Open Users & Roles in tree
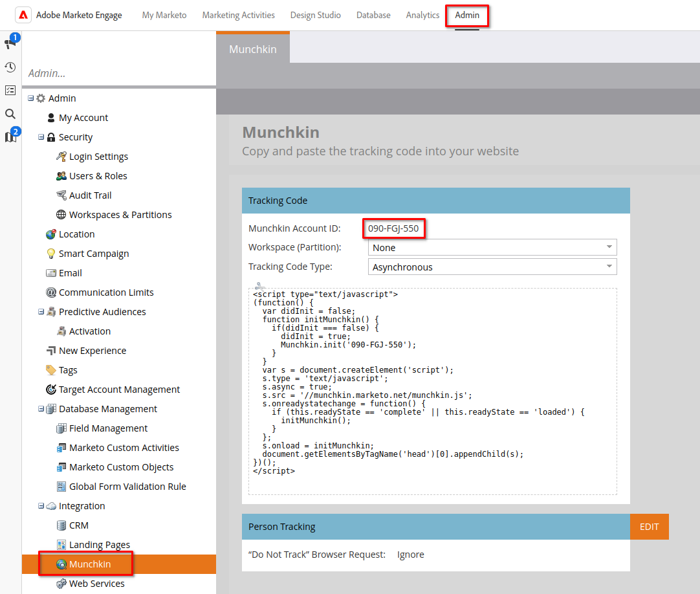Screen dimensions: 700x594 point(98,176)
